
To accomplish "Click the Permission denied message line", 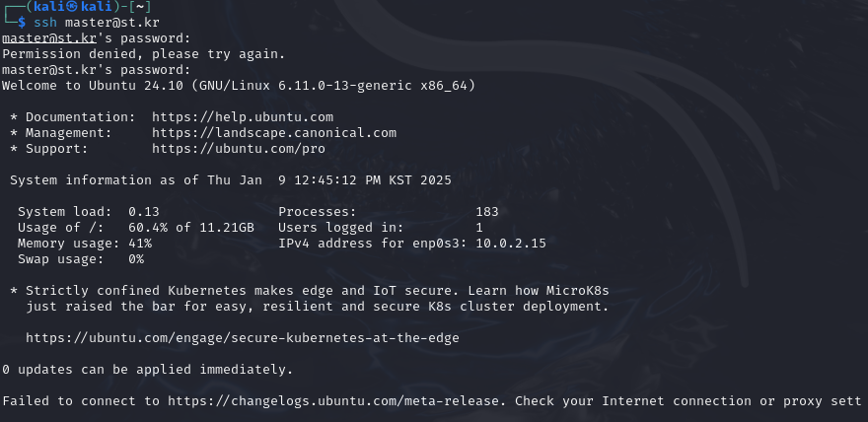I will coord(144,54).
